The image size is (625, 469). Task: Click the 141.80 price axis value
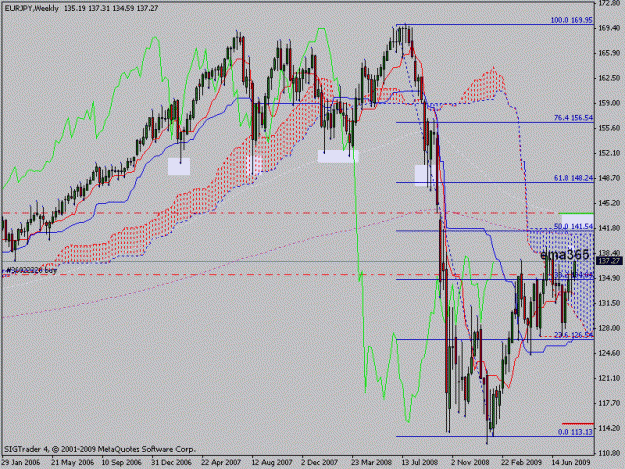click(x=609, y=228)
